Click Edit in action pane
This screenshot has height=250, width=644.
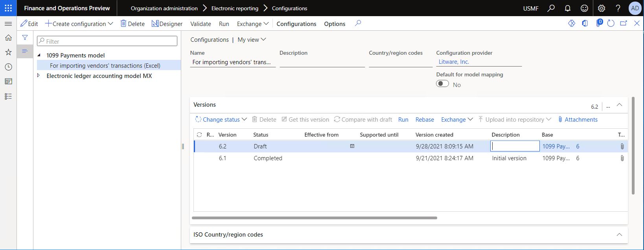tap(29, 24)
